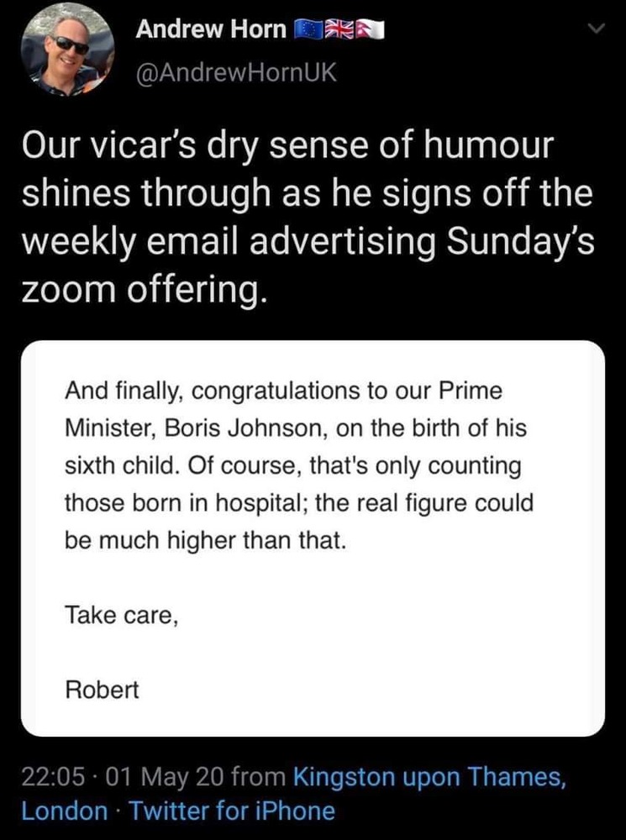
Task: Click the Twitter for iPhone source link
Action: 230,811
